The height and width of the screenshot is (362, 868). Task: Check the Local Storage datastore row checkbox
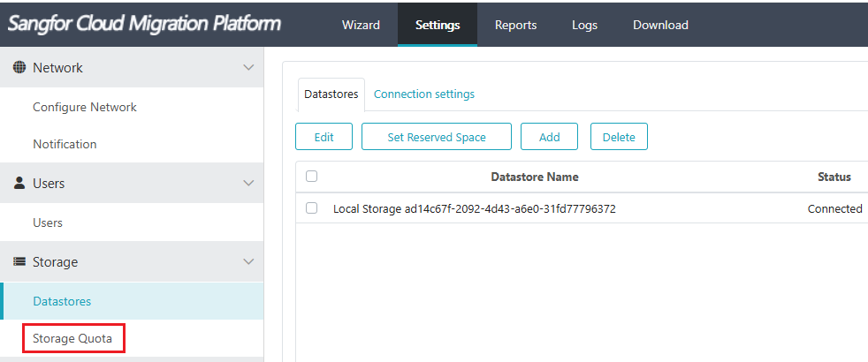[312, 208]
